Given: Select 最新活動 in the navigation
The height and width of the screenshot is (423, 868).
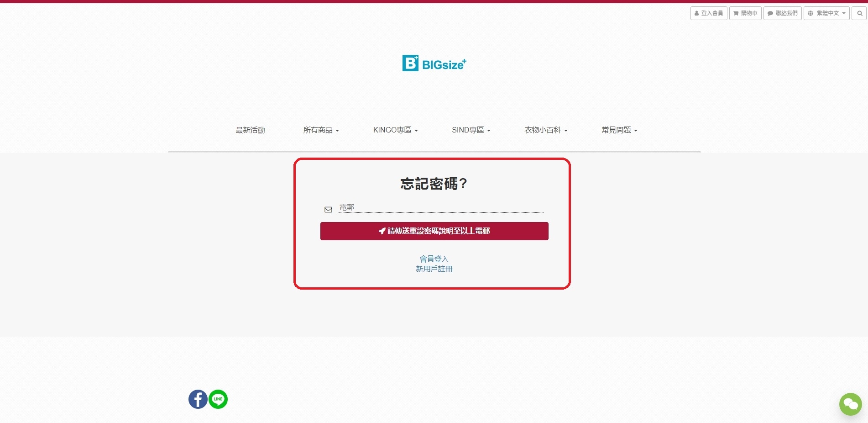Looking at the screenshot, I should pos(250,130).
